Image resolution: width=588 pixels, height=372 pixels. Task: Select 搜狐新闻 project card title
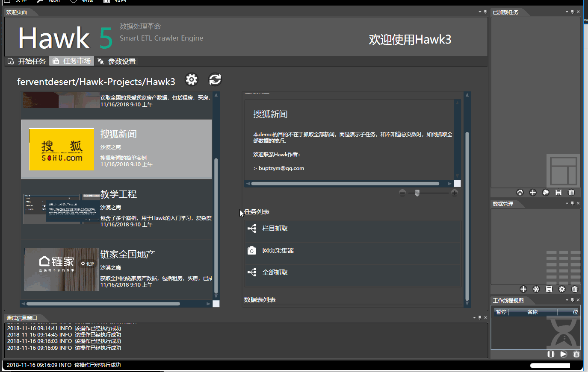118,134
